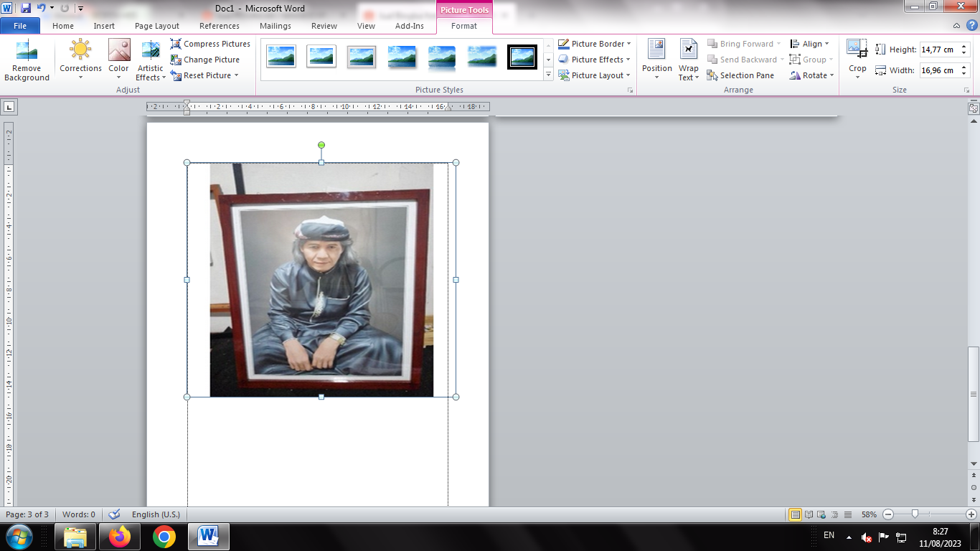Open the Corrections gallery
The height and width of the screenshot is (551, 980).
(x=80, y=60)
